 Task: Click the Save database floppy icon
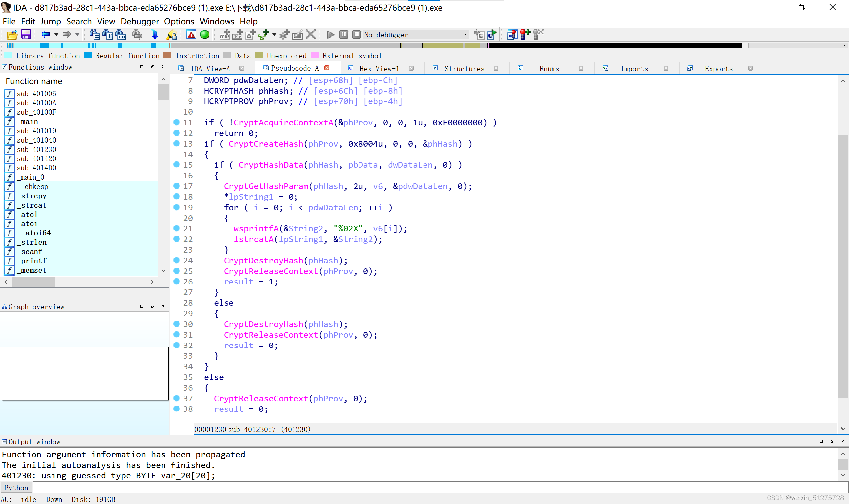click(26, 34)
